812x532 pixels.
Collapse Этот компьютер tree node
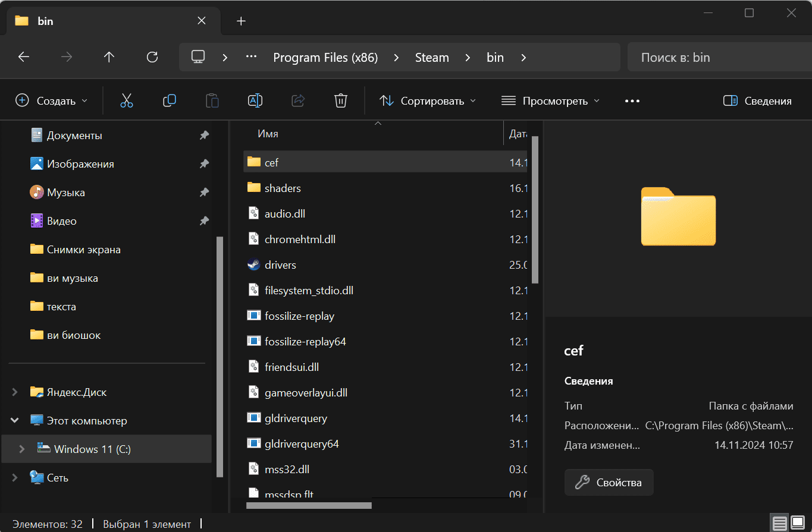pos(15,421)
